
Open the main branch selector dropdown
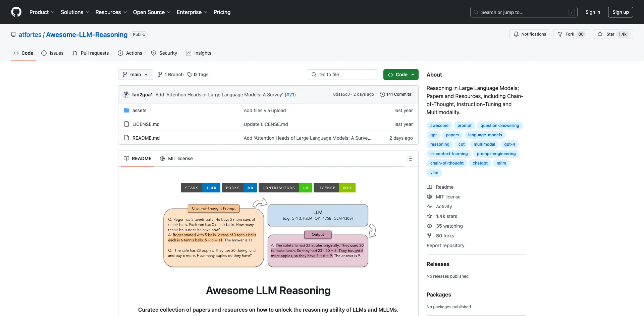136,75
